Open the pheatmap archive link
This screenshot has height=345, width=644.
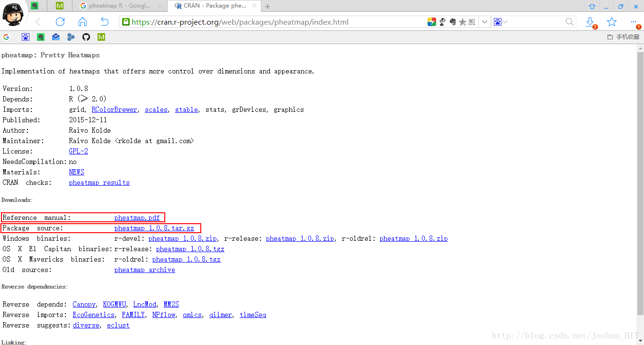point(145,270)
